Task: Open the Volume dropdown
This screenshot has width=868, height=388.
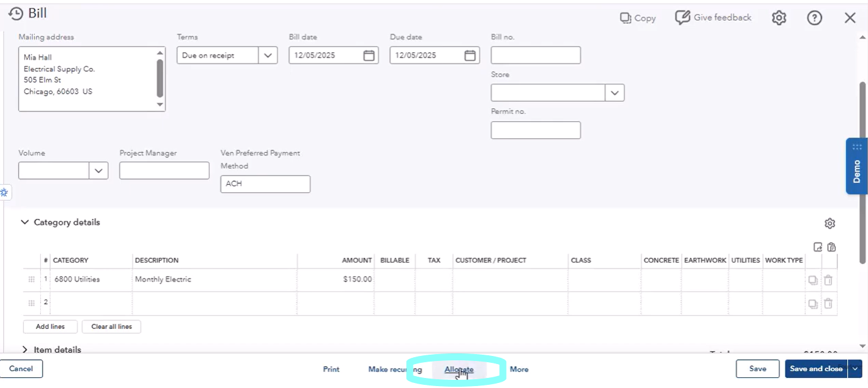Action: click(98, 170)
